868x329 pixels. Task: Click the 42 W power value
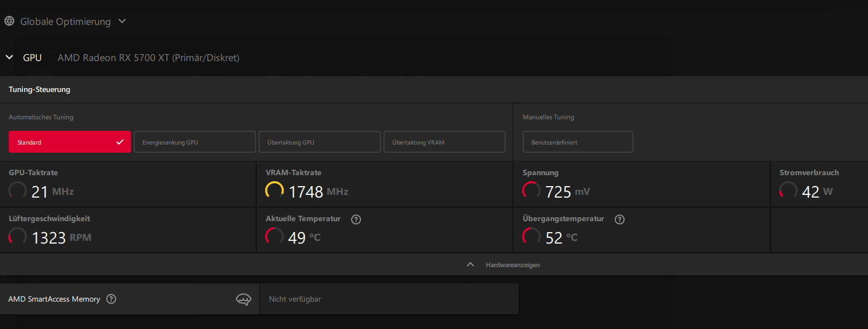[817, 192]
